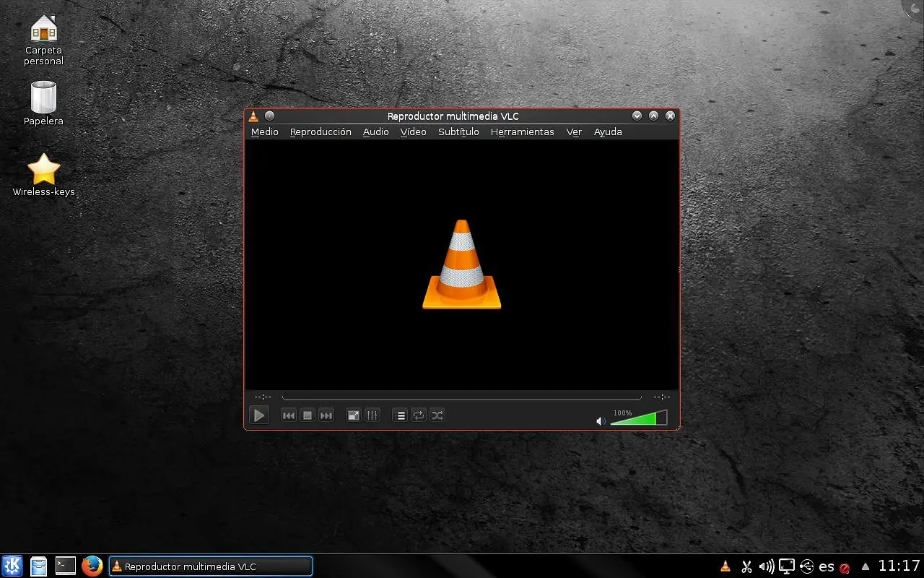Click the es keyboard layout indicator
The width and height of the screenshot is (924, 578).
(827, 566)
